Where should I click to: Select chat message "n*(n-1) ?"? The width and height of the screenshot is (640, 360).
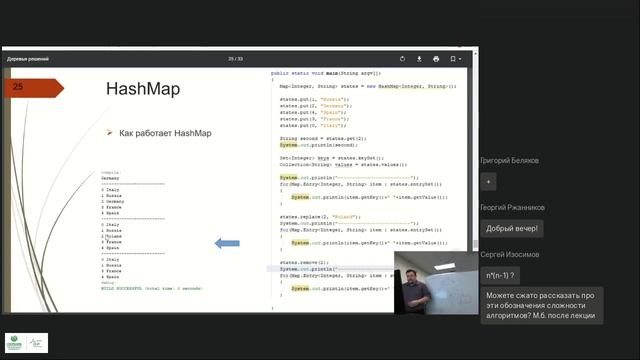point(500,276)
